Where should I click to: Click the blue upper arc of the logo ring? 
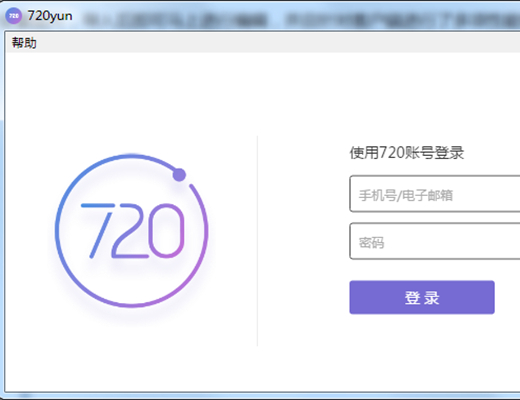(100, 162)
